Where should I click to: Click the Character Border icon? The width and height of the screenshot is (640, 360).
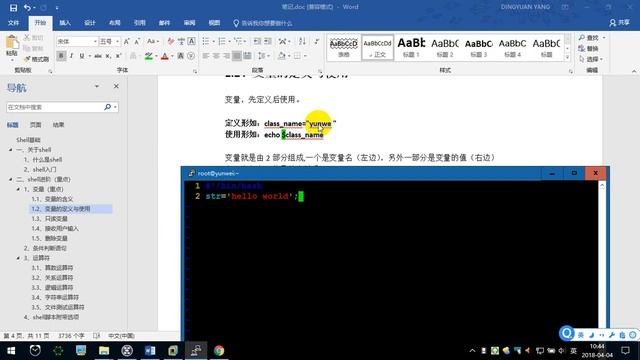tap(191, 41)
